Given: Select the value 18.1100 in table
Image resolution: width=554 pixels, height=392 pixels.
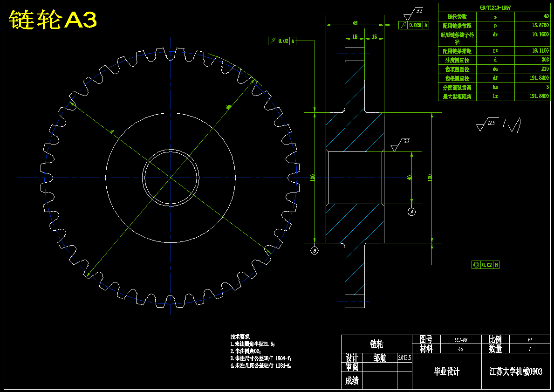Looking at the screenshot, I should (x=540, y=50).
